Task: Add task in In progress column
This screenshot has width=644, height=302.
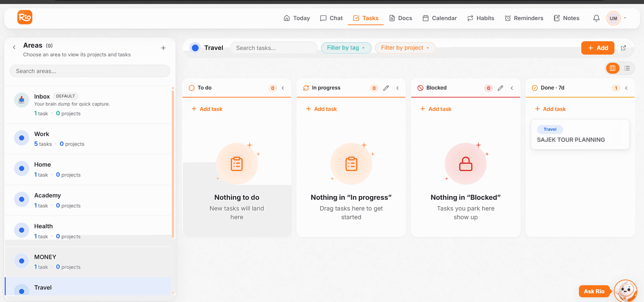Action: click(x=321, y=109)
